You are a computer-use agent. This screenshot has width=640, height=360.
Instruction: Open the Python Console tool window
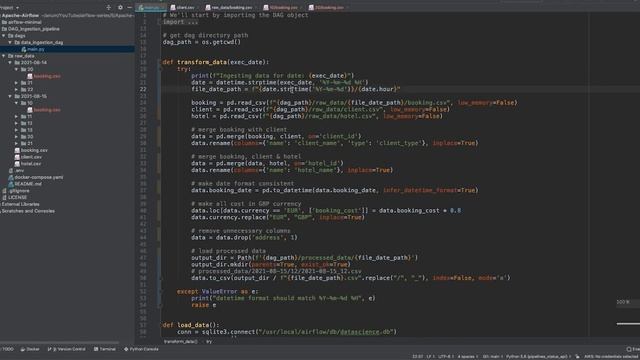click(141, 349)
